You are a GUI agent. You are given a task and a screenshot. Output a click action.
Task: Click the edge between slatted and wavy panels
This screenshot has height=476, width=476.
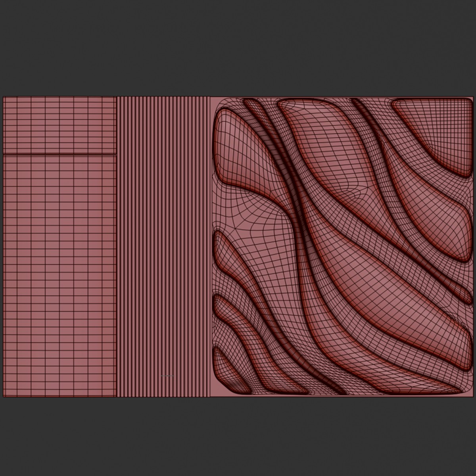[x=210, y=246]
